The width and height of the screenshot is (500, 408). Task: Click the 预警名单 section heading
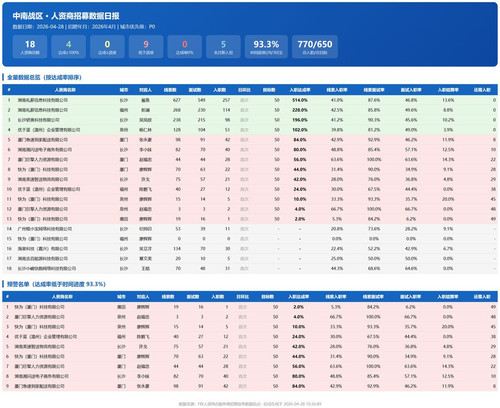[x=56, y=284]
